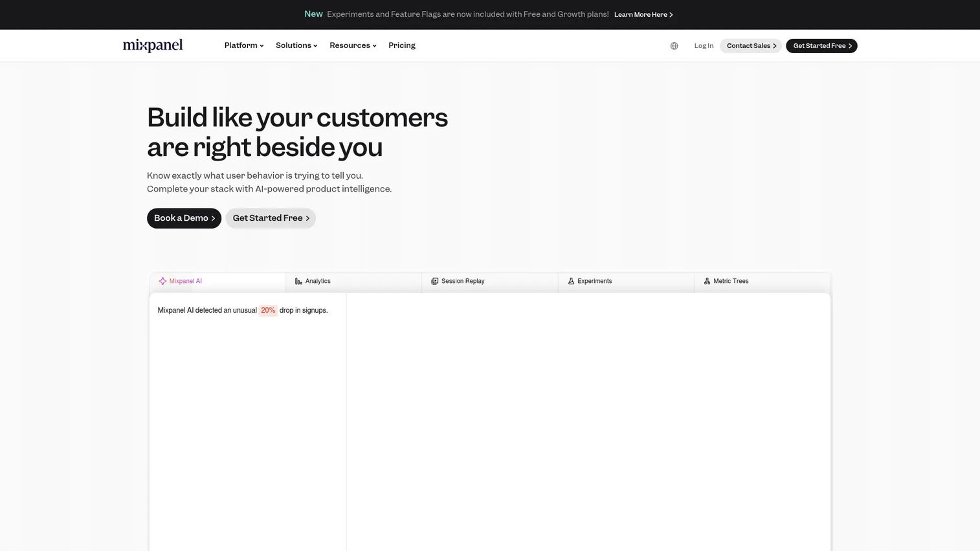Expand the Platform menu

pyautogui.click(x=244, y=45)
